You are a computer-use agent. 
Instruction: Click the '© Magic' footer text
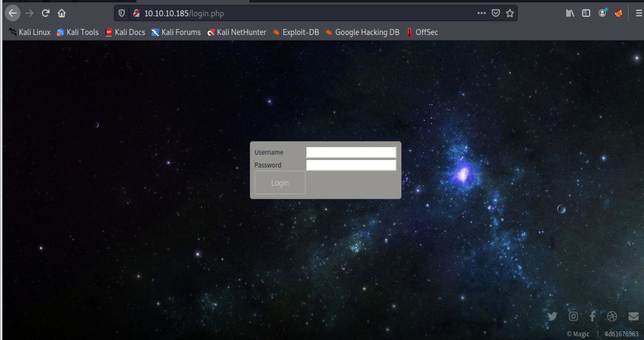tap(578, 334)
